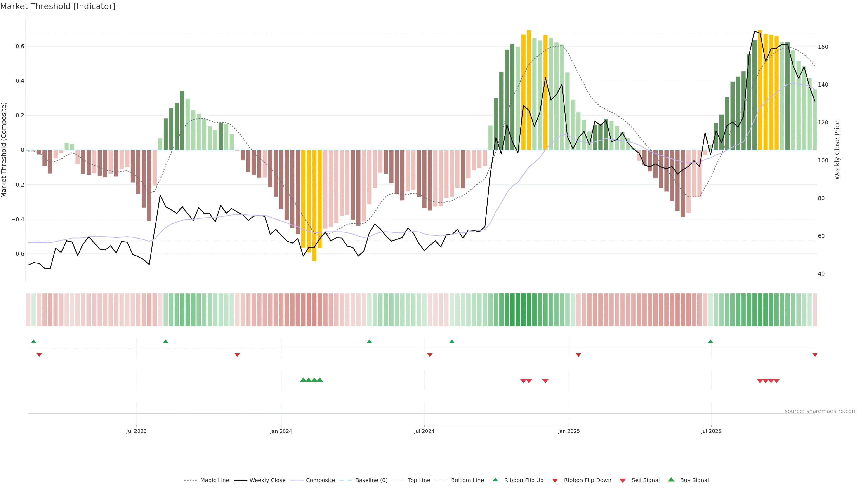Click the source: sharemaestro.com text
The width and height of the screenshot is (868, 488).
(821, 411)
